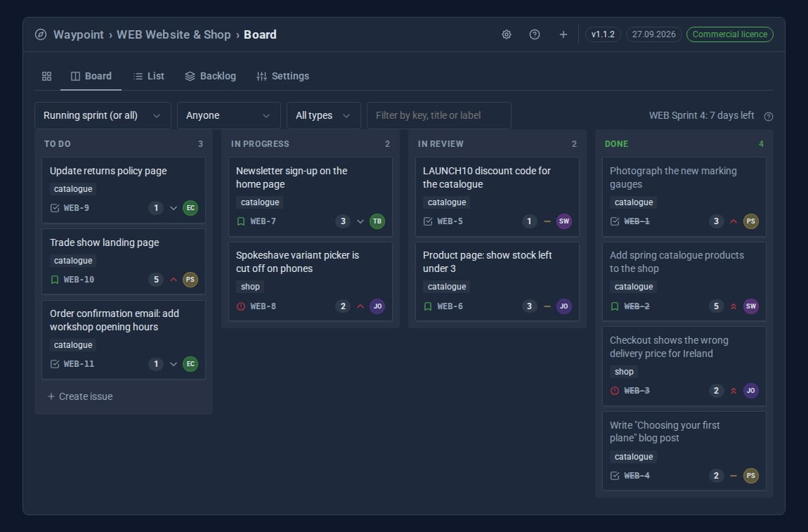Viewport: 808px width, 532px height.
Task: Open the Anyone assignee dropdown
Action: pos(229,115)
